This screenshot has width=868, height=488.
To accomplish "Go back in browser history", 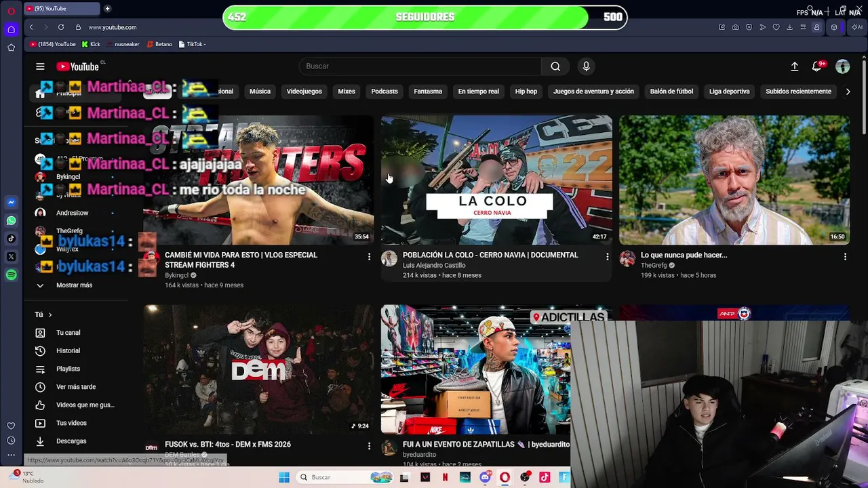I will pyautogui.click(x=31, y=27).
